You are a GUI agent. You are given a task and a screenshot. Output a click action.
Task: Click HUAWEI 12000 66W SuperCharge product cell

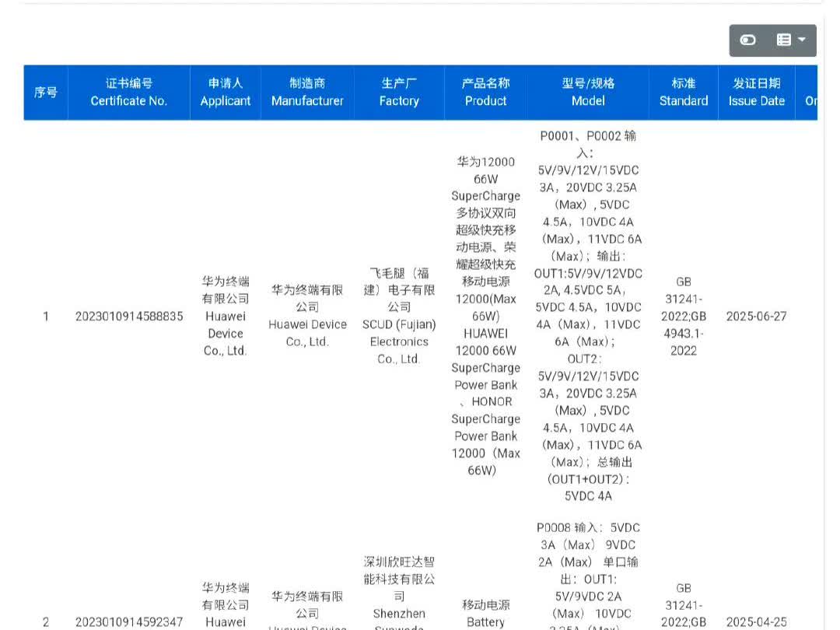tap(485, 316)
